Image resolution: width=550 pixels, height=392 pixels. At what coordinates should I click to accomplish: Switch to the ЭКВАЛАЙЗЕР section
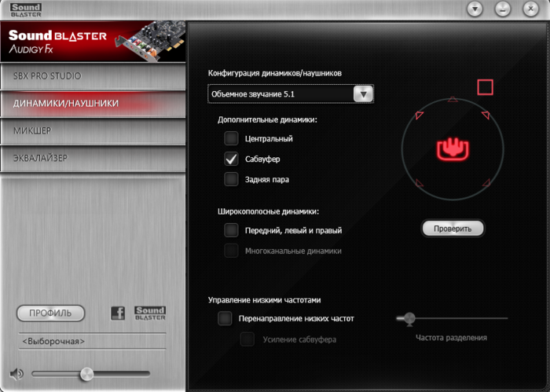[x=93, y=158]
